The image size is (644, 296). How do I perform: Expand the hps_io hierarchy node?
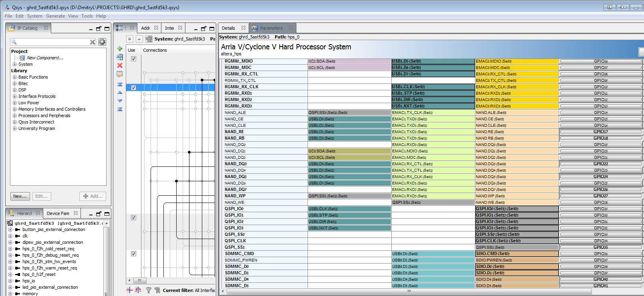pos(10,281)
